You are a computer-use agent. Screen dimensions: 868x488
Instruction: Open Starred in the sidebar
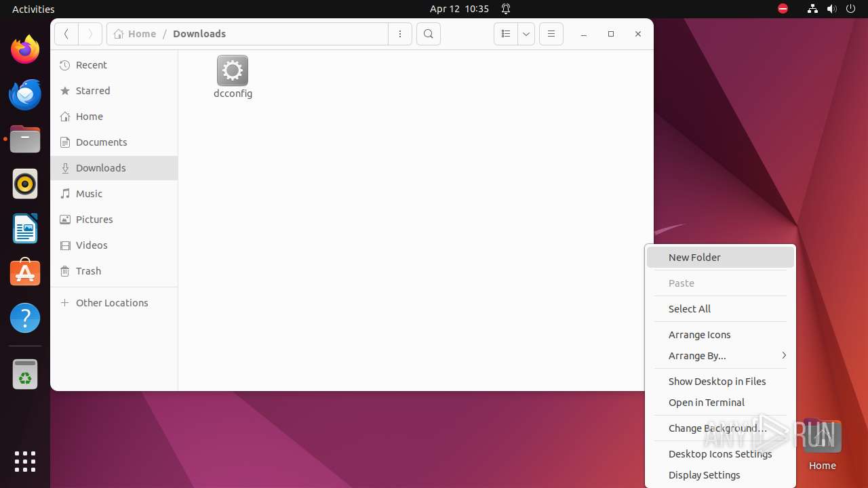coord(114,91)
